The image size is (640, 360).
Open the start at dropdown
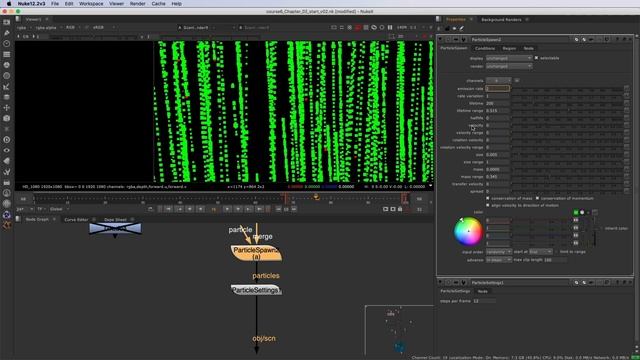point(540,252)
